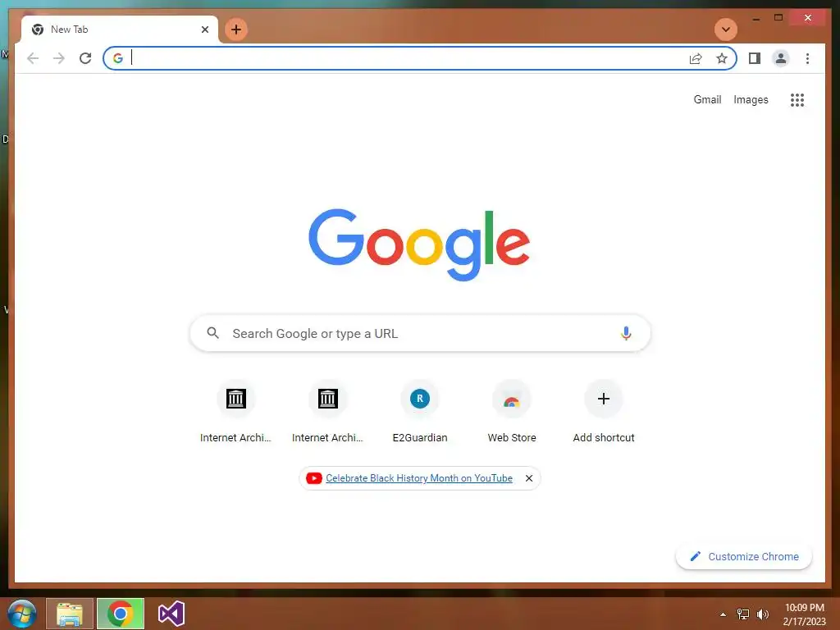Minimize the Chrome window
The width and height of the screenshot is (840, 630).
[756, 18]
